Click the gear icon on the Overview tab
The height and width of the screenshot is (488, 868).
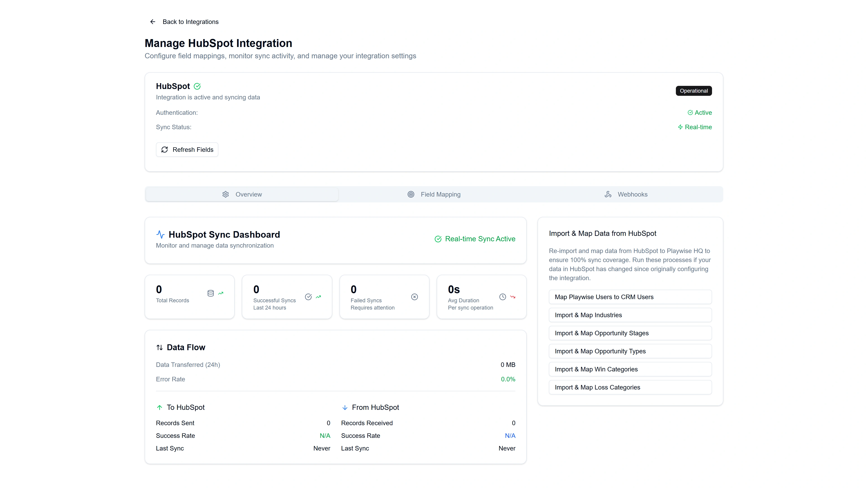pos(225,194)
